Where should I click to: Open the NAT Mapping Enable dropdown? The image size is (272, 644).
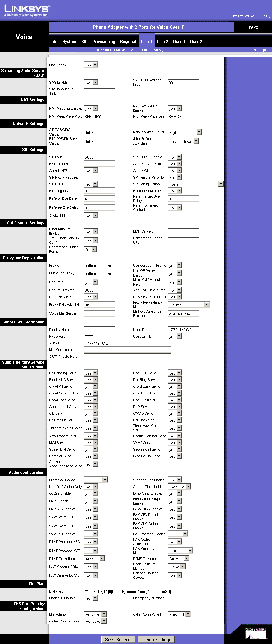pos(91,109)
